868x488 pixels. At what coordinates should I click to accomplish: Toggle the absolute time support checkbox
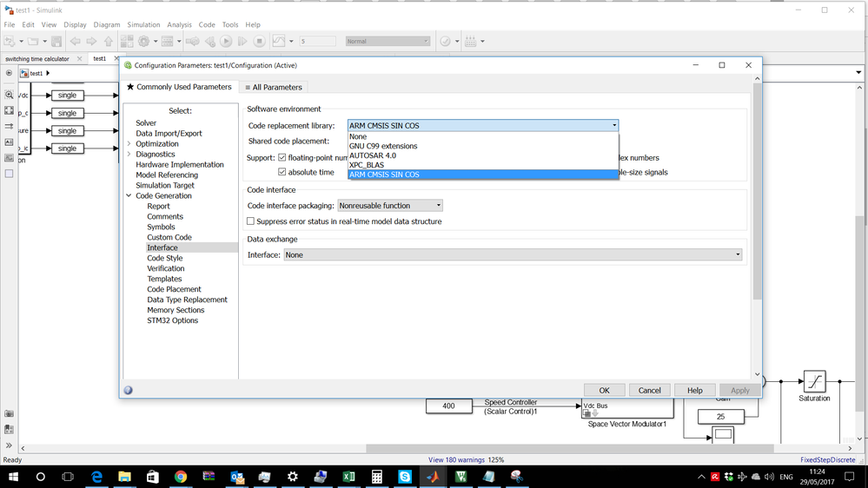(282, 172)
